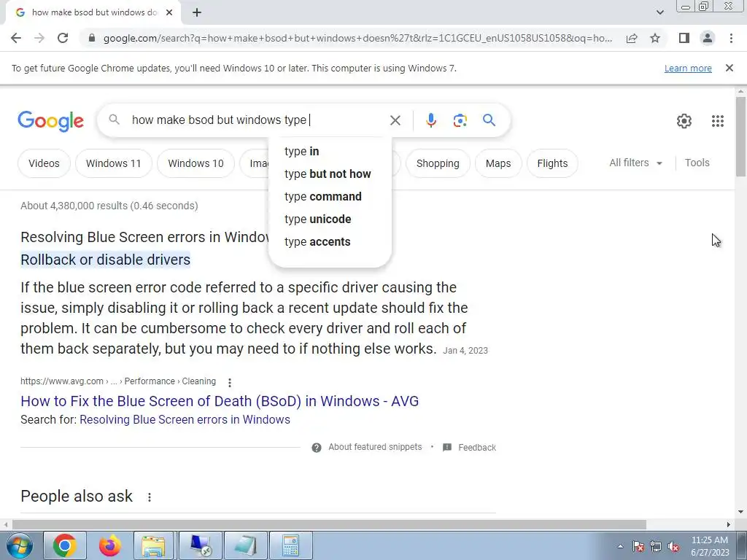
Task: Click the Action Center flag icon
Action: (x=638, y=546)
